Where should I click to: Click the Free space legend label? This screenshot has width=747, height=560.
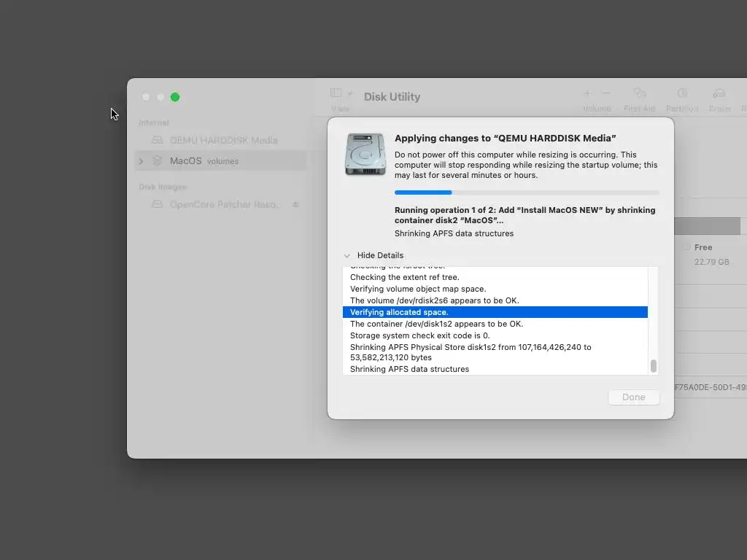pyautogui.click(x=703, y=247)
